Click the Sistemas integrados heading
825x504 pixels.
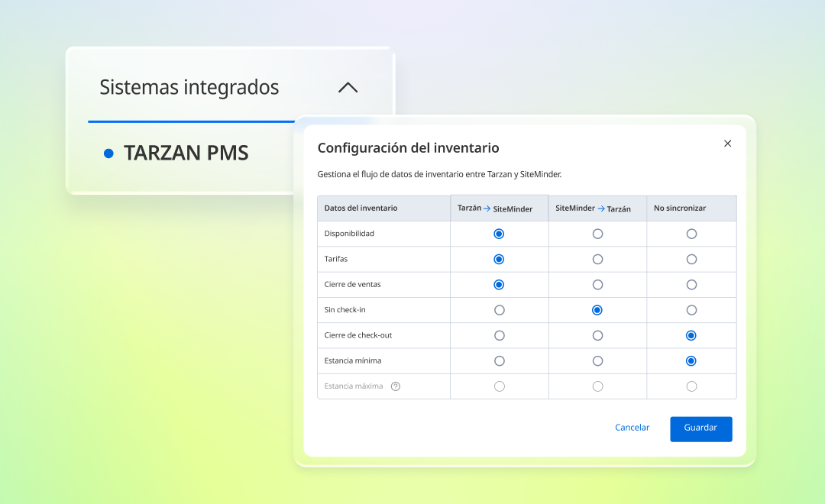[x=189, y=87]
